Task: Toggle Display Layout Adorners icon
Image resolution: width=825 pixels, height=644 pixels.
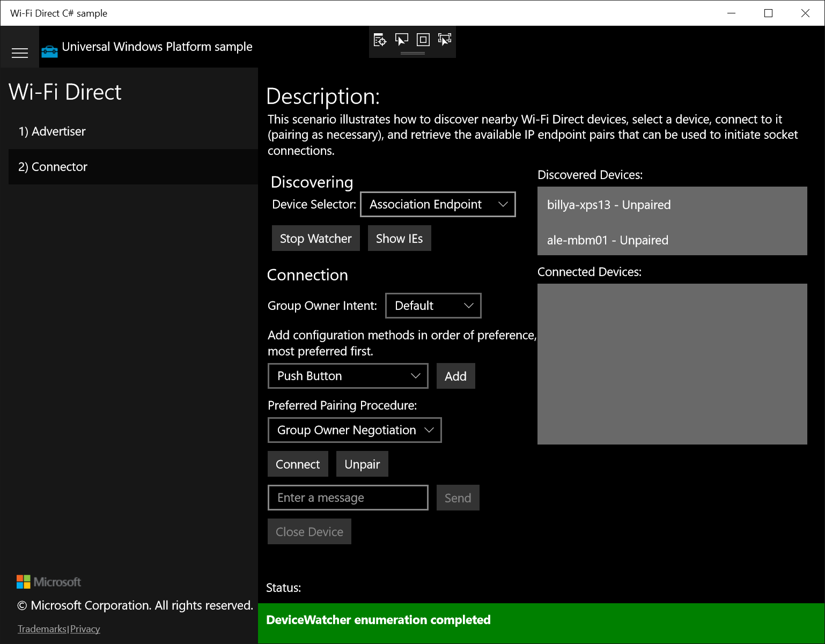Action: point(423,40)
